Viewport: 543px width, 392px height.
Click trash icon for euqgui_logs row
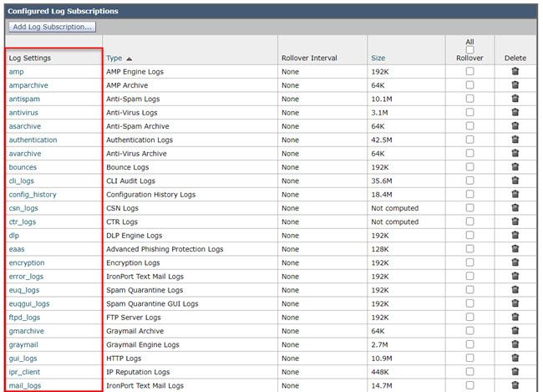(x=515, y=303)
